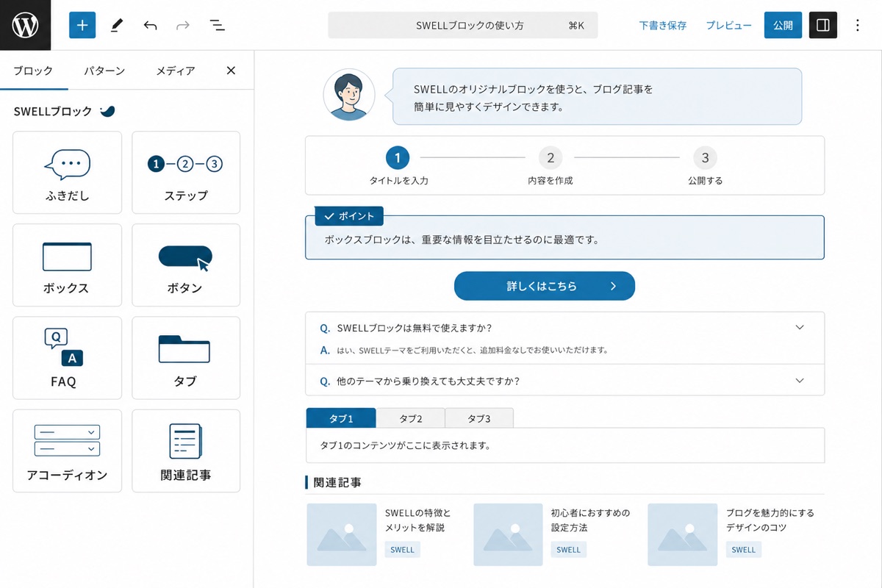Click the FAQ answer はい、SWELLテーマをご利用

point(472,351)
